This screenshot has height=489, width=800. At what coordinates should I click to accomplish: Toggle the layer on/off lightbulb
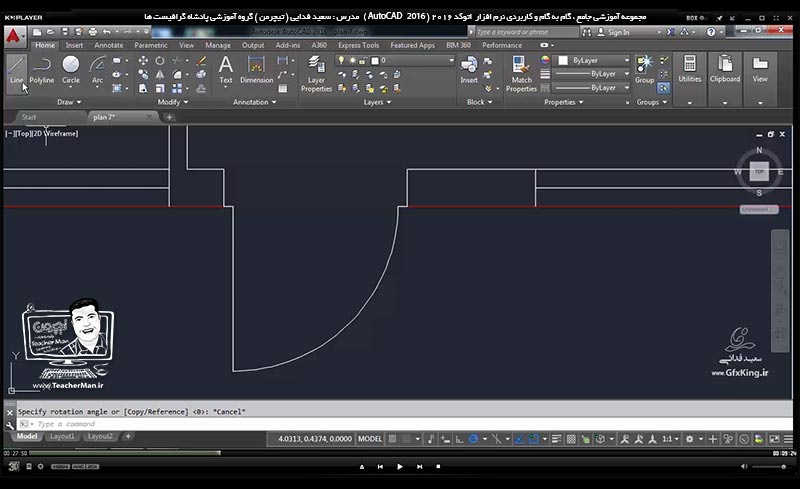tap(341, 60)
